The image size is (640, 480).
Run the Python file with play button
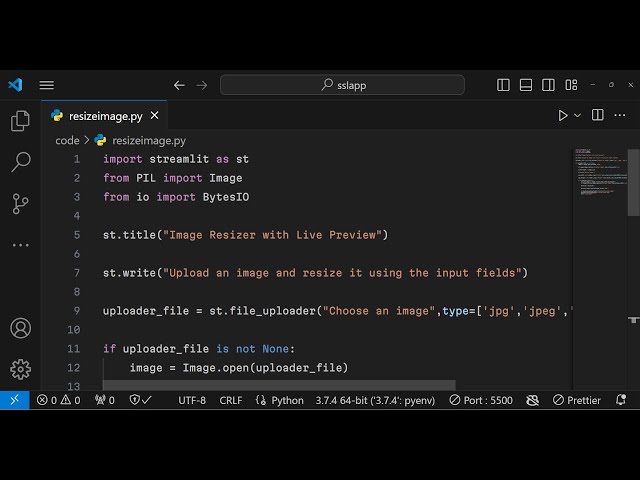tap(562, 115)
